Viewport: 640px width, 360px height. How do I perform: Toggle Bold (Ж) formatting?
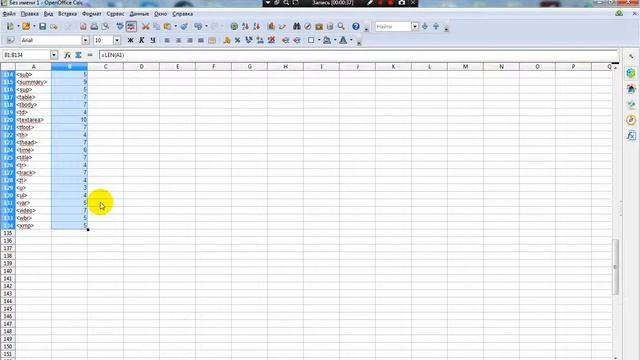131,40
